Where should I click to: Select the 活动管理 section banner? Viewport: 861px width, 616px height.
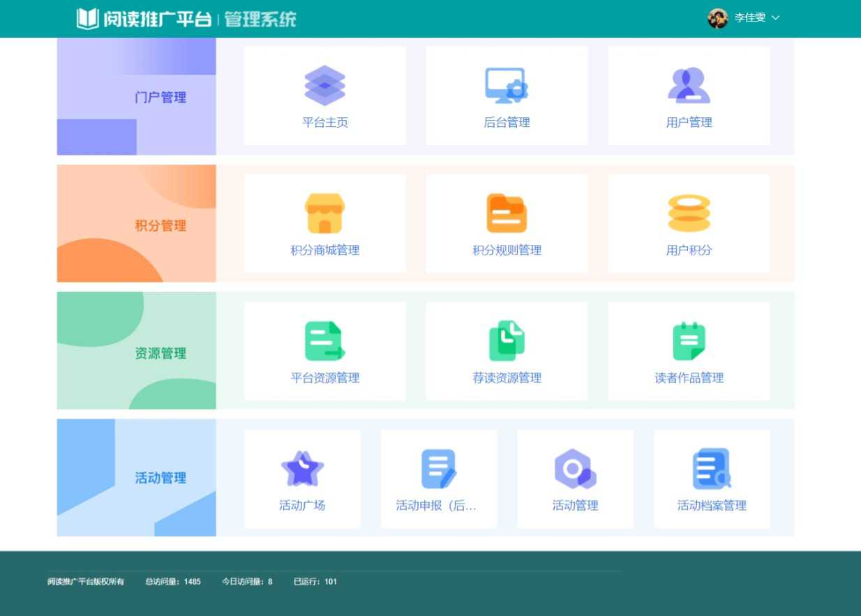tap(137, 478)
